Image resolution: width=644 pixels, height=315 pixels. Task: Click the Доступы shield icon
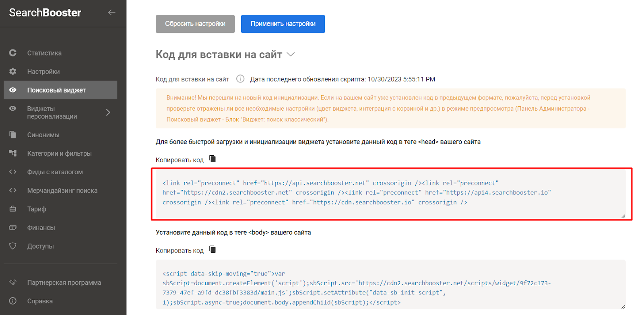(x=13, y=246)
